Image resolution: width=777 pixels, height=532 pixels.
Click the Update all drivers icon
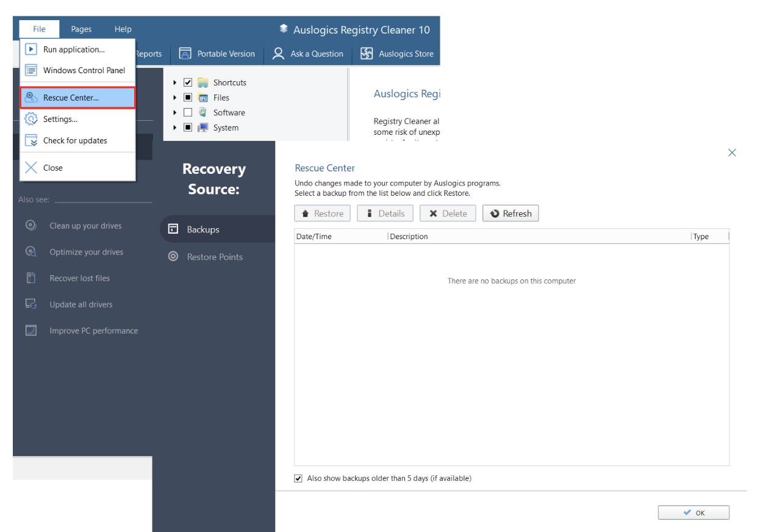coord(30,304)
